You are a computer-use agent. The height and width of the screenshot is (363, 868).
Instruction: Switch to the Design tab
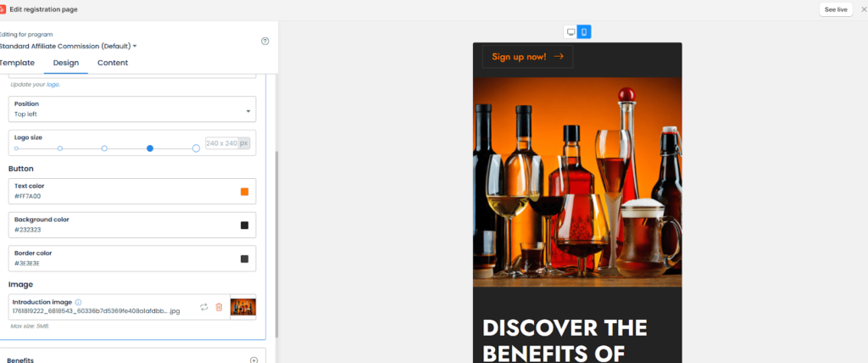point(66,63)
